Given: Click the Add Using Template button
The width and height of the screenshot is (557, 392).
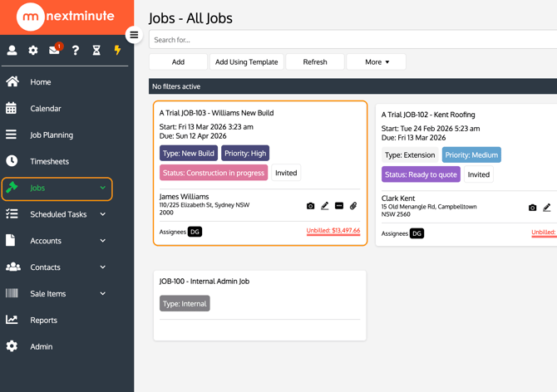Looking at the screenshot, I should (247, 62).
